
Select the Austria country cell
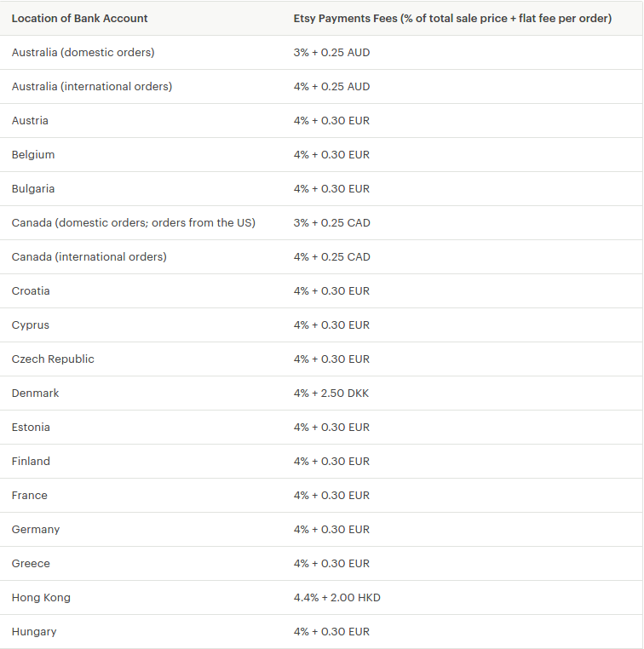click(x=30, y=120)
